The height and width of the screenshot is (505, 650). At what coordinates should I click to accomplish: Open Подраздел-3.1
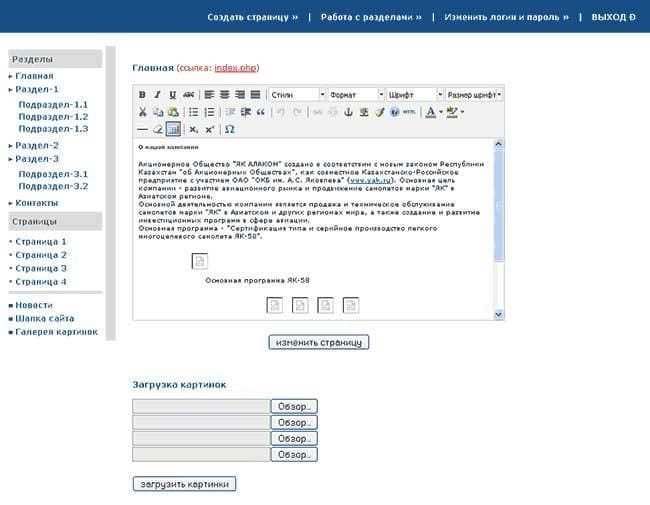tap(53, 174)
